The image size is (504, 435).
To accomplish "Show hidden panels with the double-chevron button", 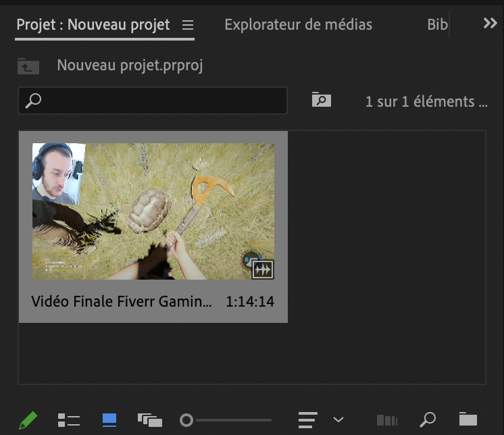I will [490, 24].
